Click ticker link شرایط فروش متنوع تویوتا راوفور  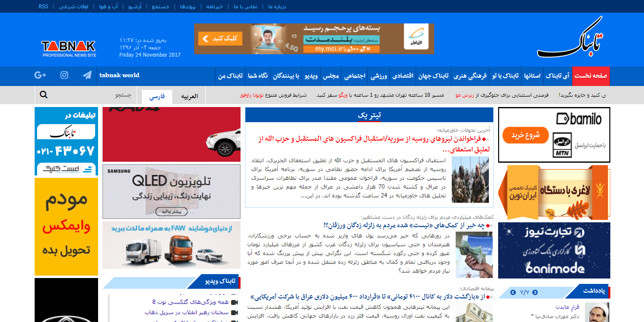coord(273,95)
